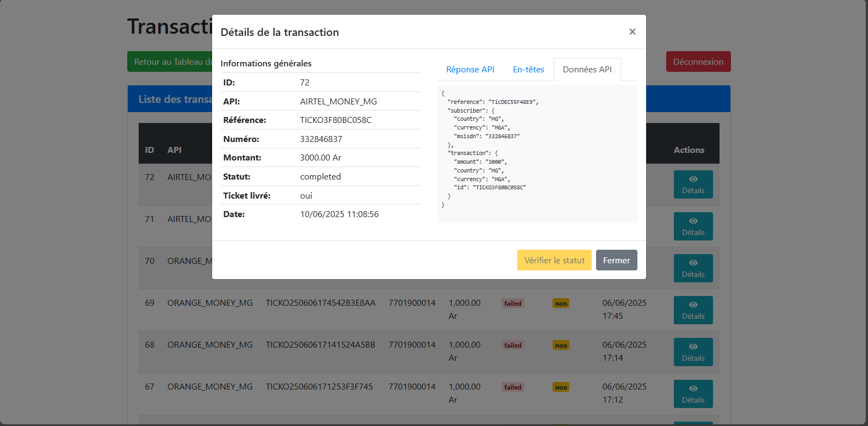Click the failed badge in row 69

(x=512, y=304)
